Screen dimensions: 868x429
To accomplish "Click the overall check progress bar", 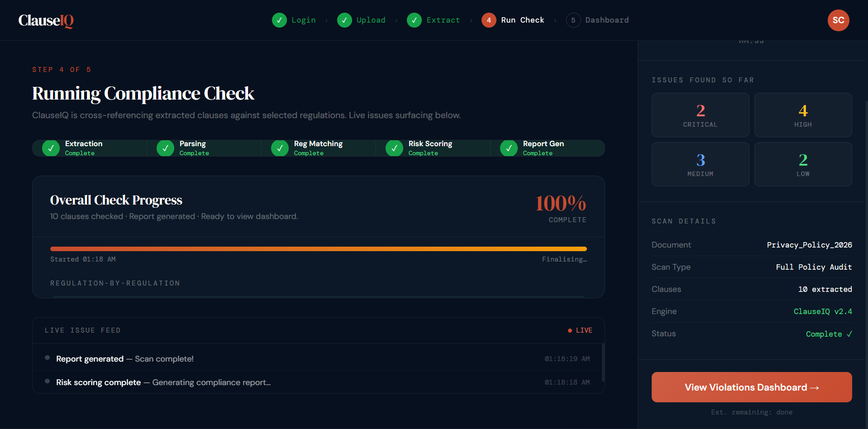I will (318, 249).
